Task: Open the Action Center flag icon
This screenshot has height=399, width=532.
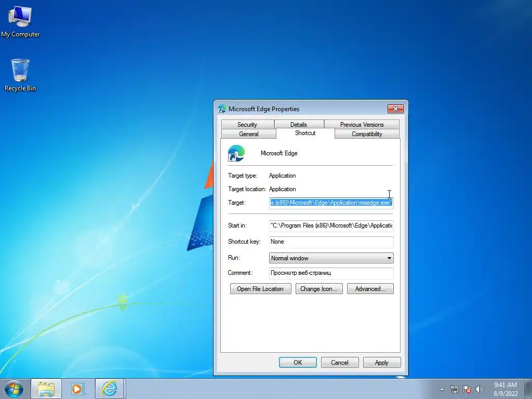Action: click(467, 389)
